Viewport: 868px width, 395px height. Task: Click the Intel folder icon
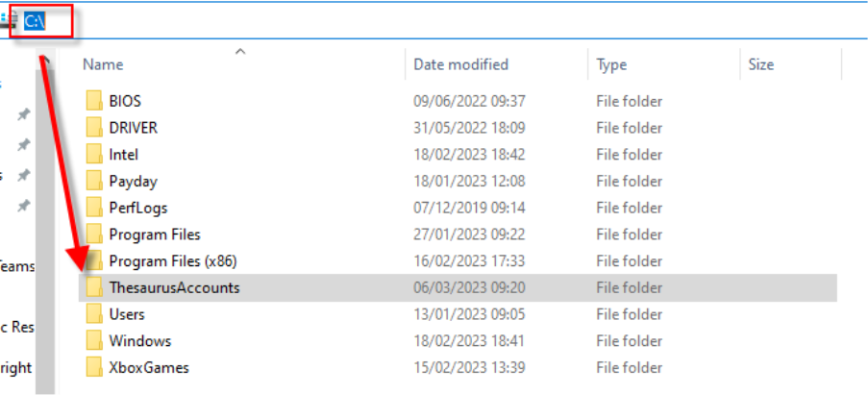click(94, 155)
